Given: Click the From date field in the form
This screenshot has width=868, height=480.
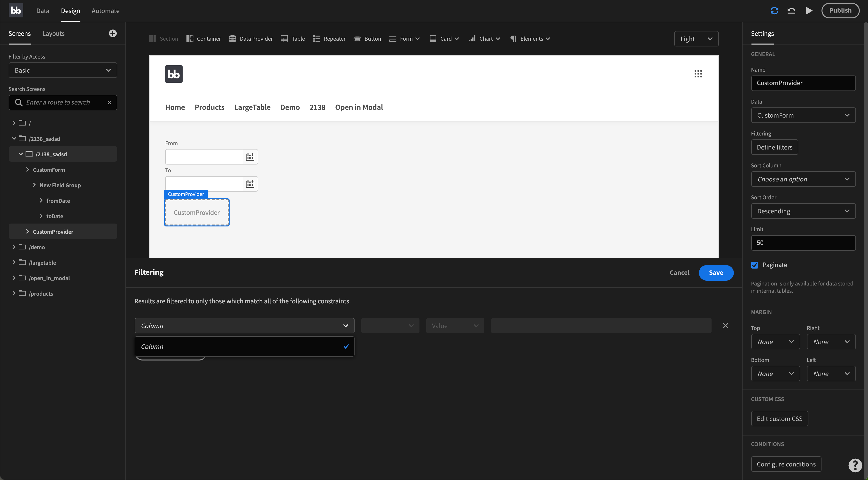Looking at the screenshot, I should point(203,157).
